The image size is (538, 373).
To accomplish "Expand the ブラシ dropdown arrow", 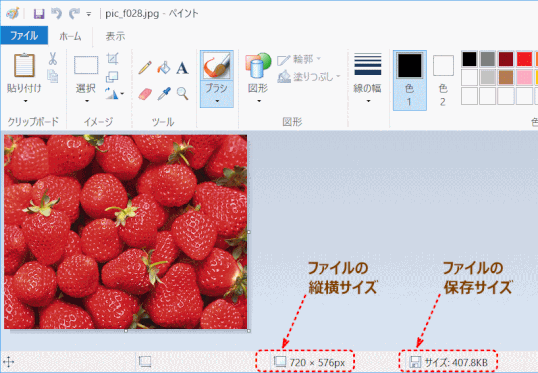I will point(217,101).
